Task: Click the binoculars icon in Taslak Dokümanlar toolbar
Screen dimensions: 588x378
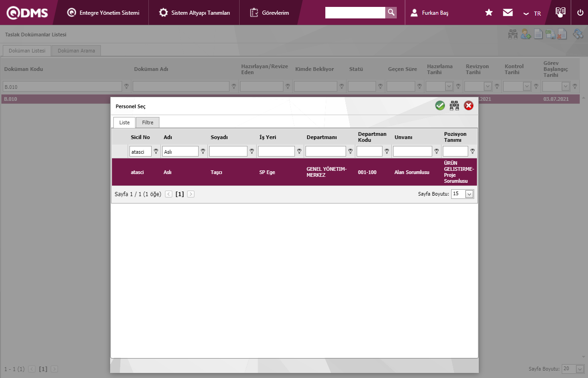Action: coord(513,34)
